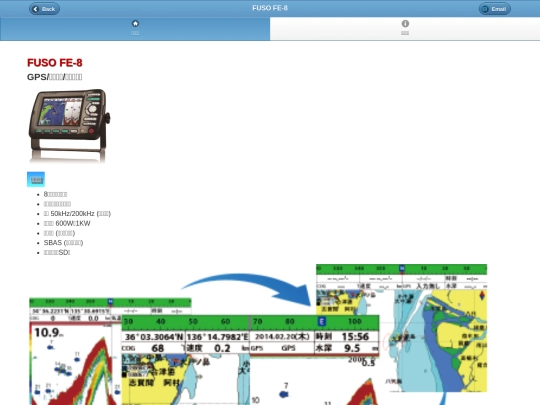540x405 pixels.
Task: Click the 600W 1KW output list item
Action: [x=67, y=223]
